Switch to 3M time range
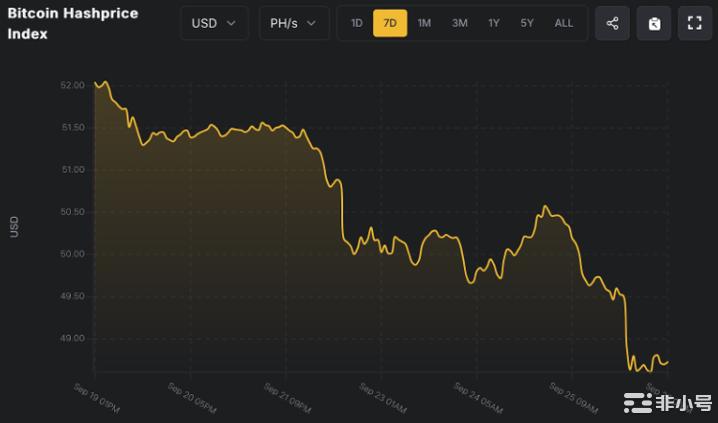Viewport: 718px width, 423px height. [x=459, y=23]
